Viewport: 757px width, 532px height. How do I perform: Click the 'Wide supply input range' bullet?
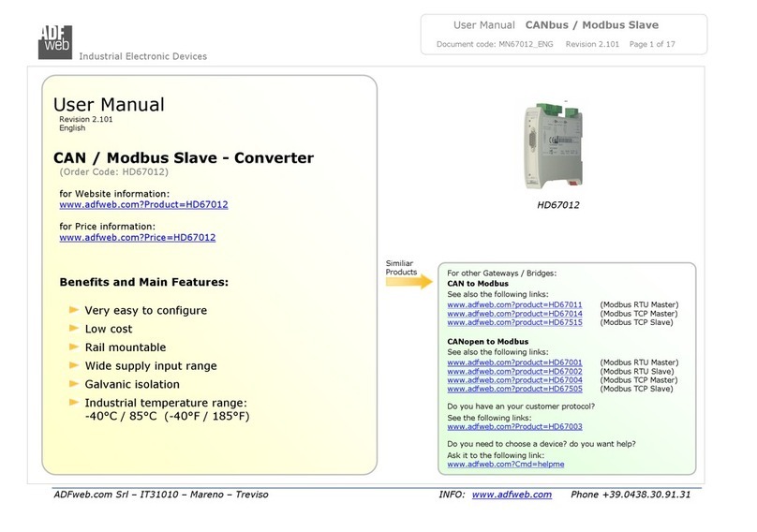(x=151, y=366)
